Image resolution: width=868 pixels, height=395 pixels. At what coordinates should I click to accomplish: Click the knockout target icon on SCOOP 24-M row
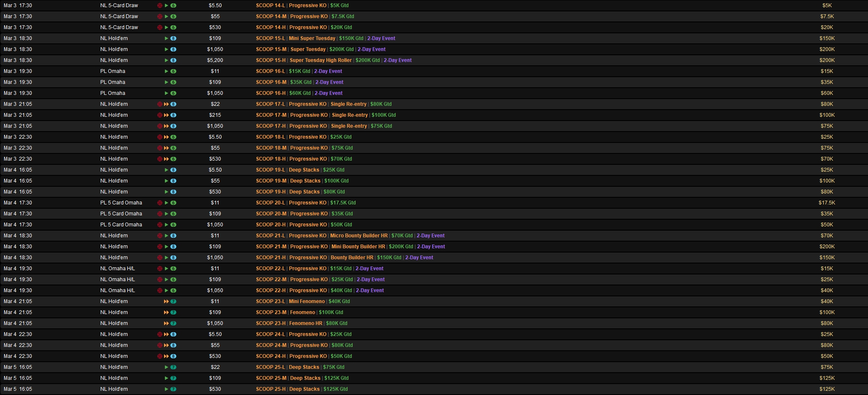[x=160, y=345]
